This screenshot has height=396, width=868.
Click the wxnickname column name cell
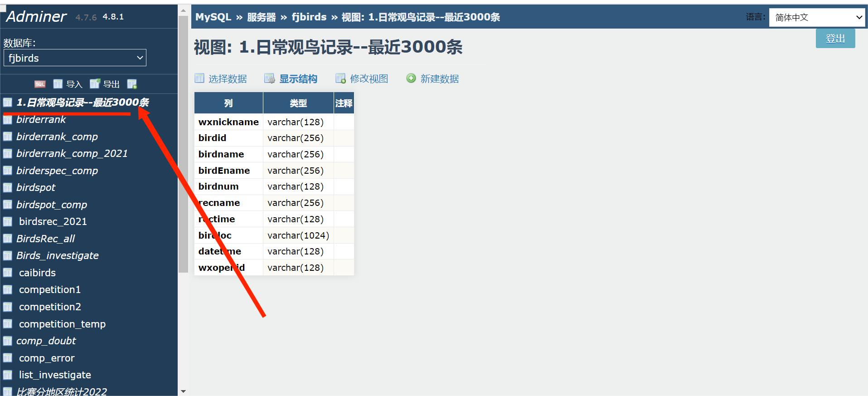click(x=228, y=122)
